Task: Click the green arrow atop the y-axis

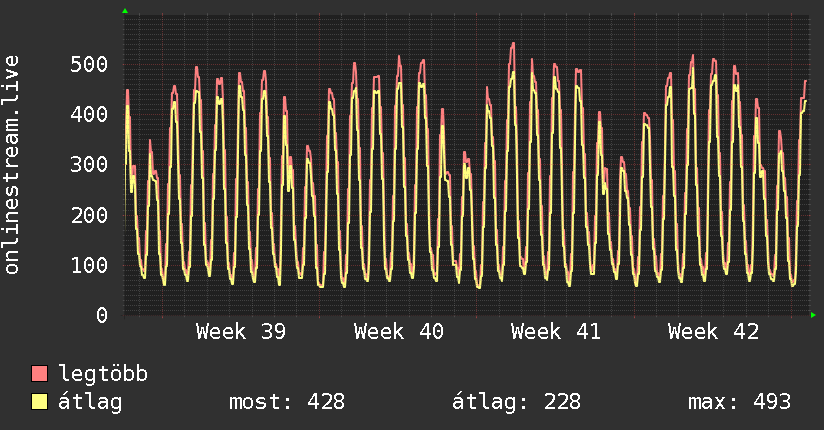Action: pos(125,11)
